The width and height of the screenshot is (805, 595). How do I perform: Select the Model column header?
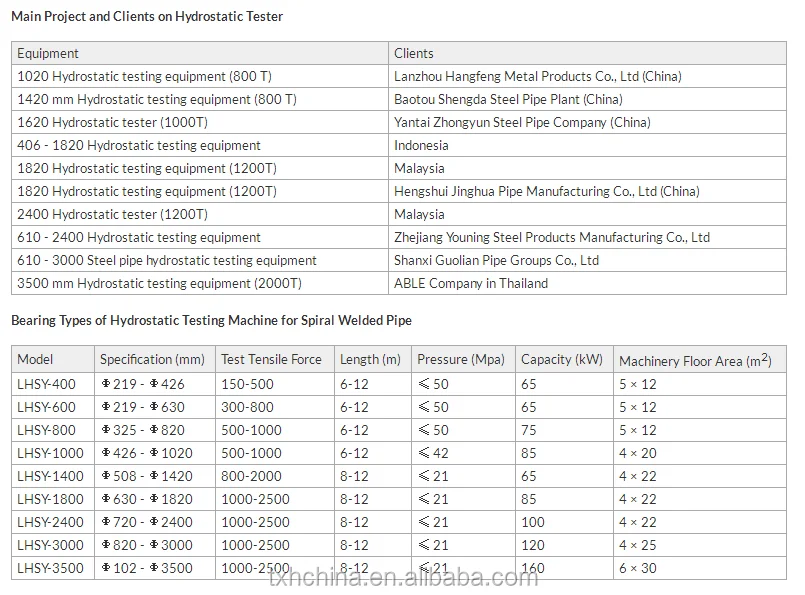tap(36, 359)
